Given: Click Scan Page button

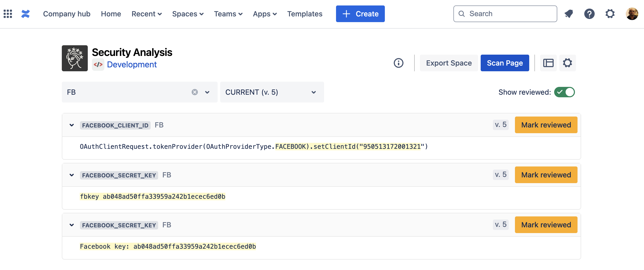Looking at the screenshot, I should 505,63.
